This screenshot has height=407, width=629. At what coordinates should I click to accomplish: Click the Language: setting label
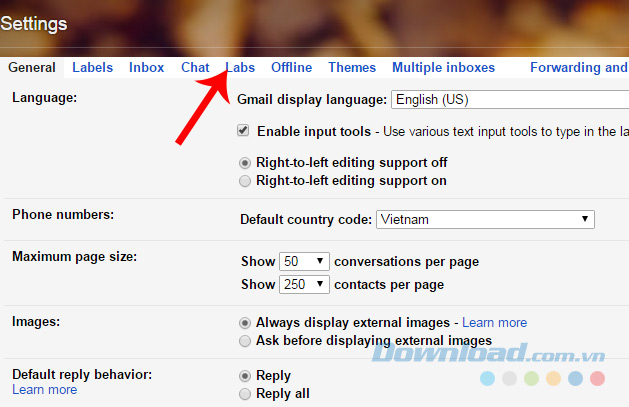pos(44,97)
